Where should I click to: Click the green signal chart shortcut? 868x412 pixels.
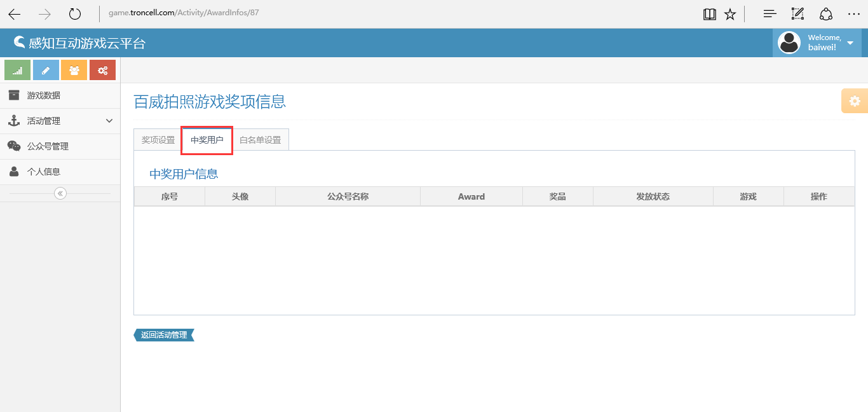(x=17, y=70)
